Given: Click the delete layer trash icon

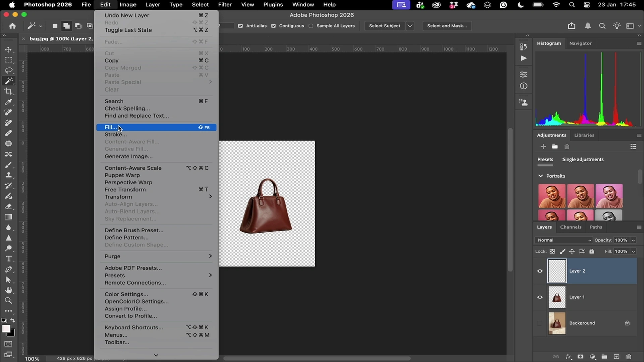Looking at the screenshot, I should click(x=629, y=357).
